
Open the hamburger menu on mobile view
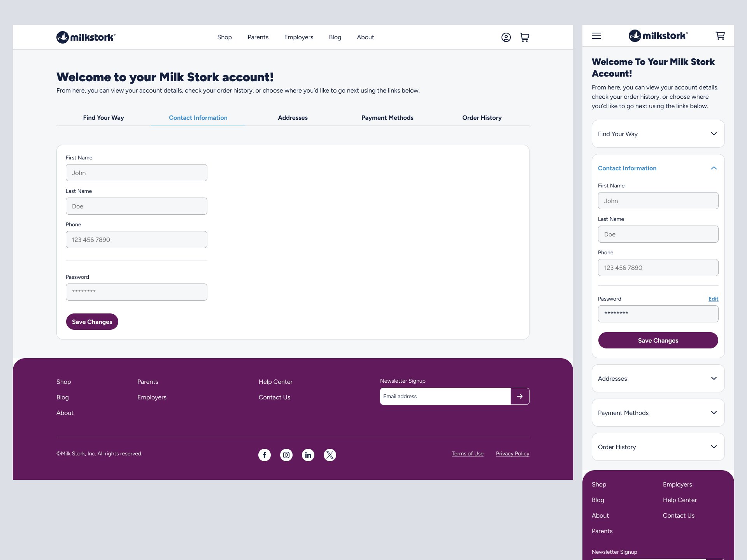(596, 36)
